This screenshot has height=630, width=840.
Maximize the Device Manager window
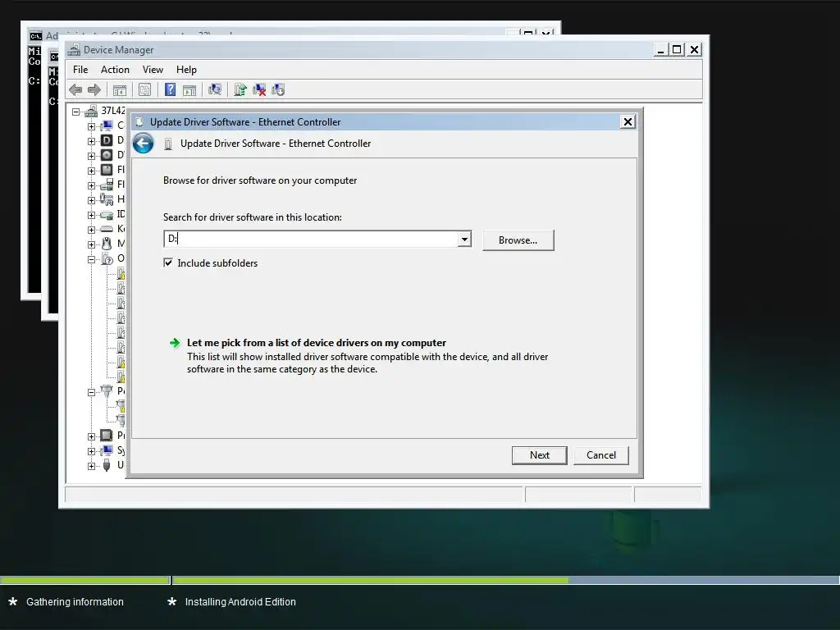click(x=677, y=49)
